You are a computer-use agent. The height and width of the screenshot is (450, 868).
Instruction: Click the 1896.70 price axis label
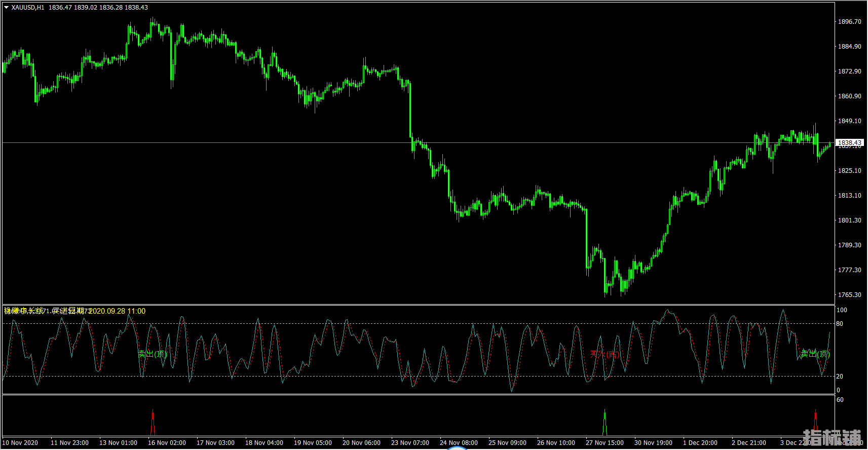849,22
